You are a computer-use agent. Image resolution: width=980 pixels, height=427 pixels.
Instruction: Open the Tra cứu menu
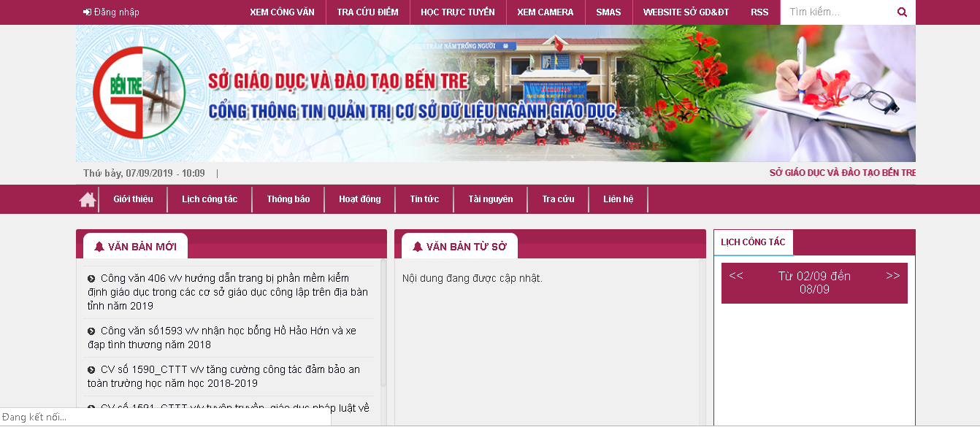tap(558, 199)
